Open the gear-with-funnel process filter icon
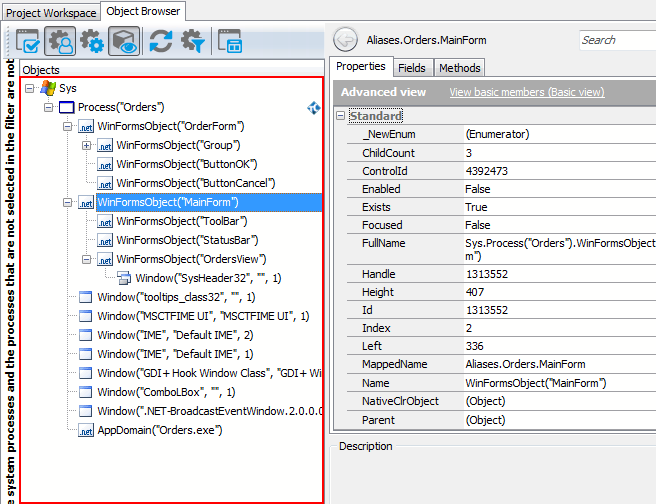656x504 pixels. click(191, 40)
